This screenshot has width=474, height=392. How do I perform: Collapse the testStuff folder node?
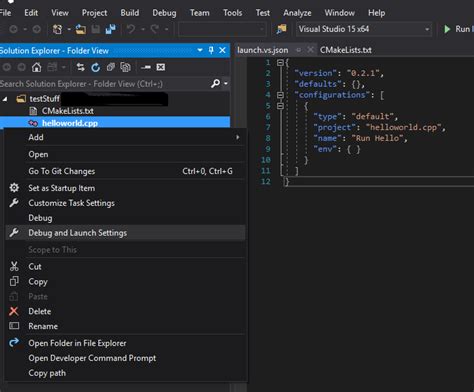click(5, 99)
